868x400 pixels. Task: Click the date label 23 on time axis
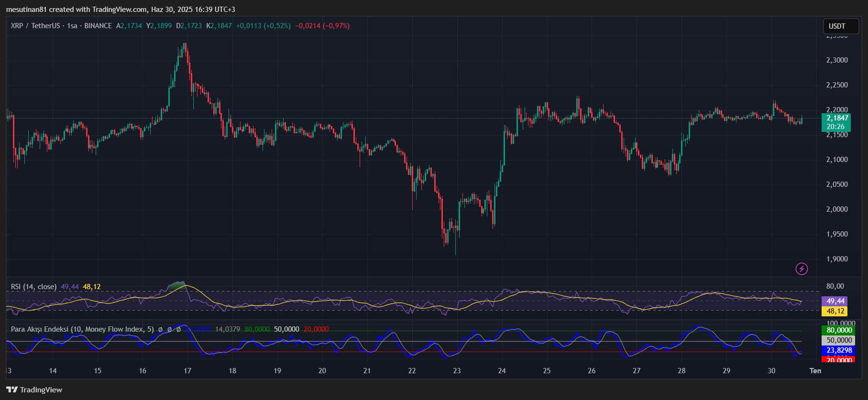pyautogui.click(x=457, y=371)
